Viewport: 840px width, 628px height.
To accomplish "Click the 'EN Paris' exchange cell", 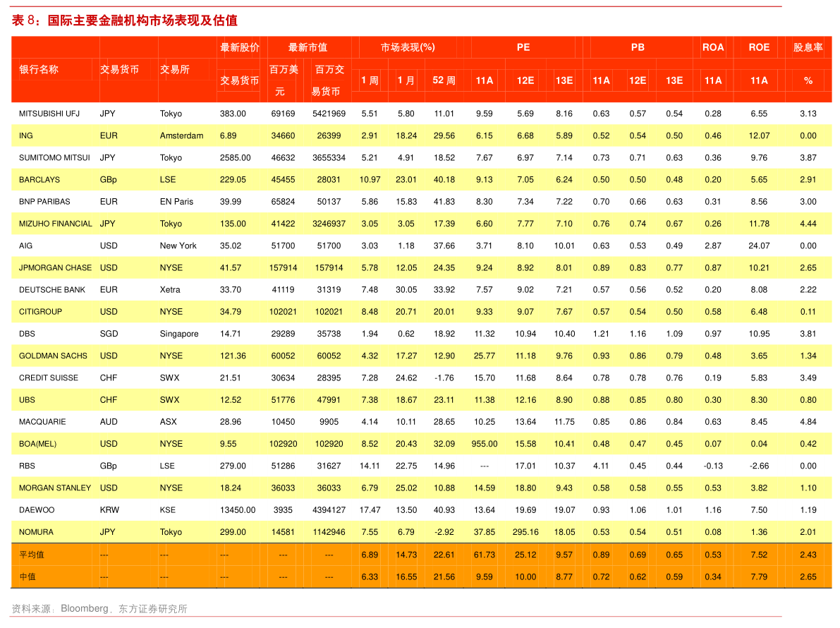I will (176, 202).
